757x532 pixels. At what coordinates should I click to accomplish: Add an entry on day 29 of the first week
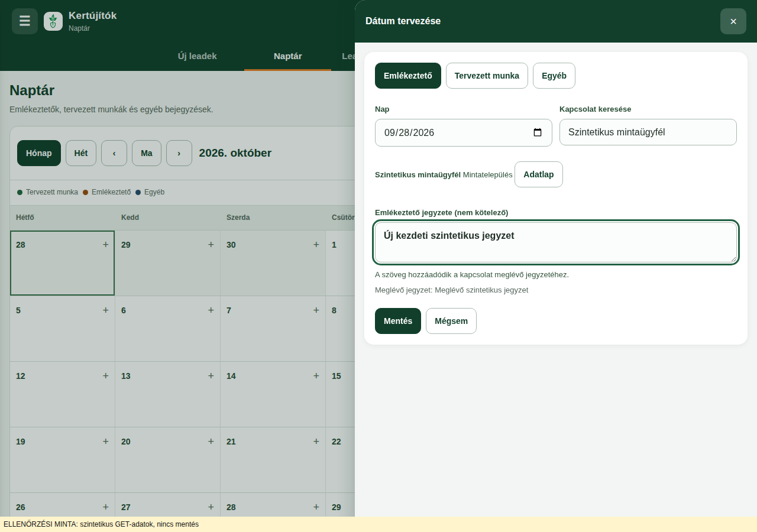pyautogui.click(x=211, y=244)
